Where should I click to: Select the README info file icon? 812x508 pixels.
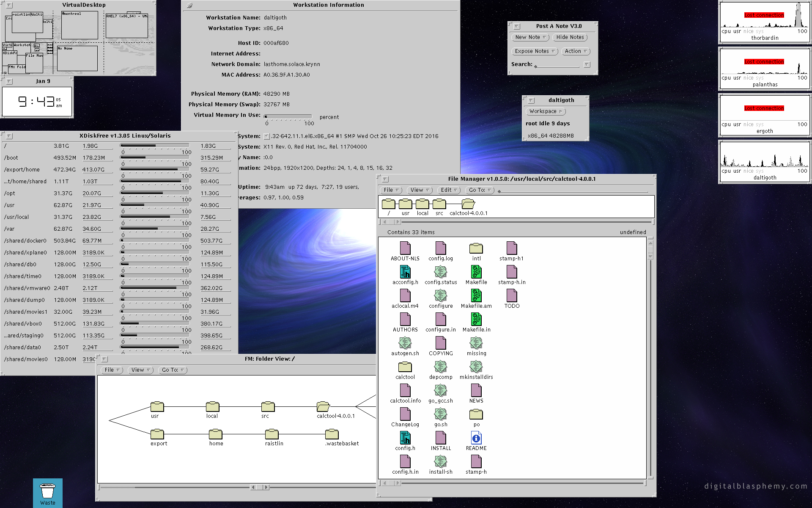[476, 438]
